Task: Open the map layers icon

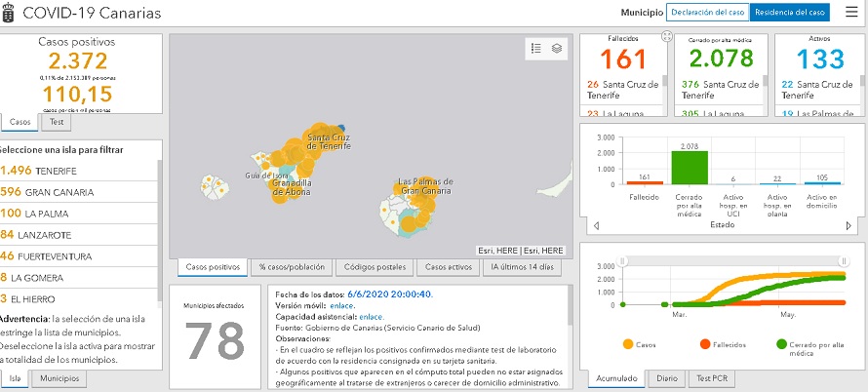Action: coord(556,47)
